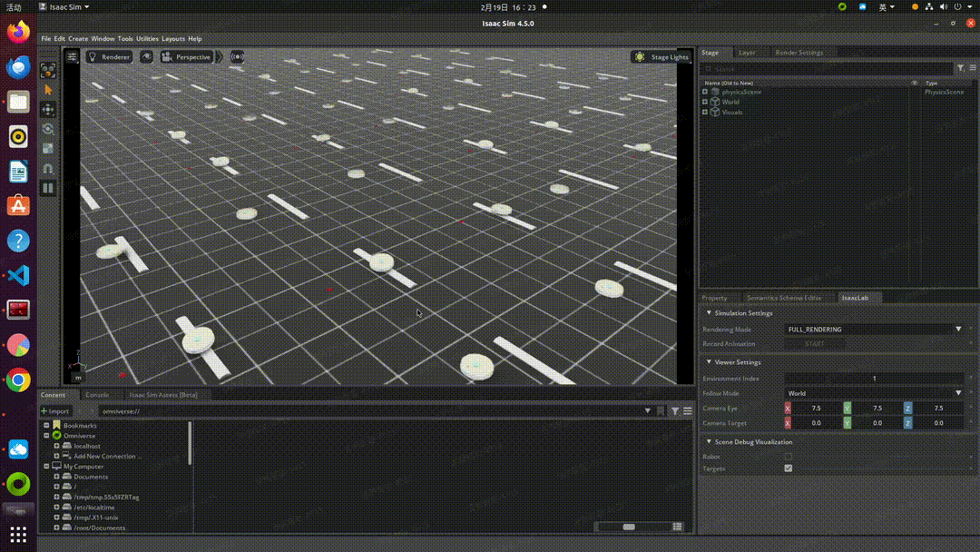Click Camera Eye Y value field
Viewport: 980px width, 552px height.
point(877,409)
